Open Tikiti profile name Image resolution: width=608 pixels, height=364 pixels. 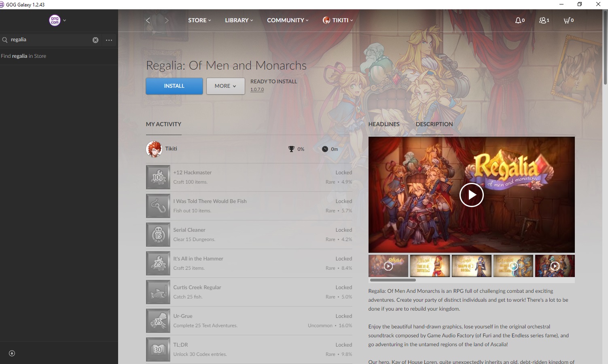click(x=171, y=149)
